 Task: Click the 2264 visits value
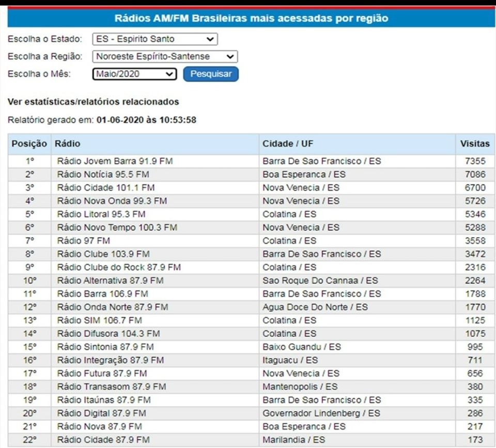[x=475, y=281]
